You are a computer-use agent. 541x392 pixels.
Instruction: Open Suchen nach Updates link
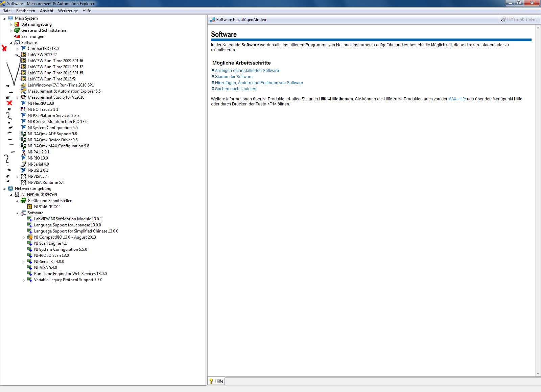(x=236, y=89)
